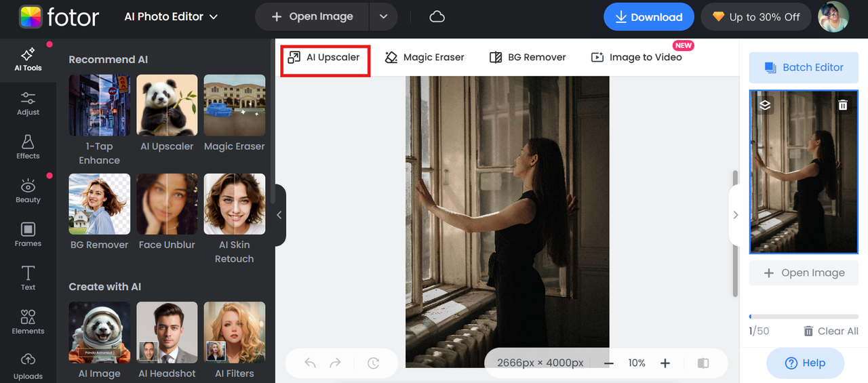Zoom out with minus button
Screen dimensions: 868x383
point(608,363)
